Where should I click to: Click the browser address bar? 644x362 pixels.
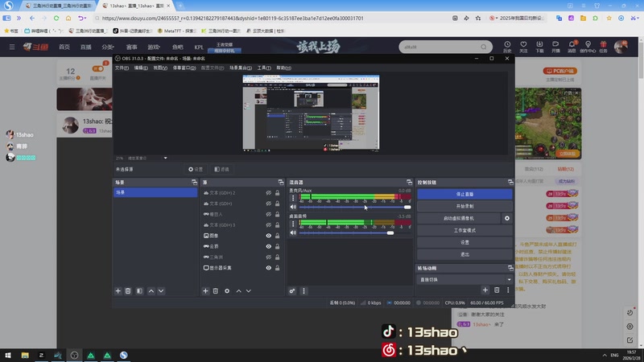click(271, 18)
